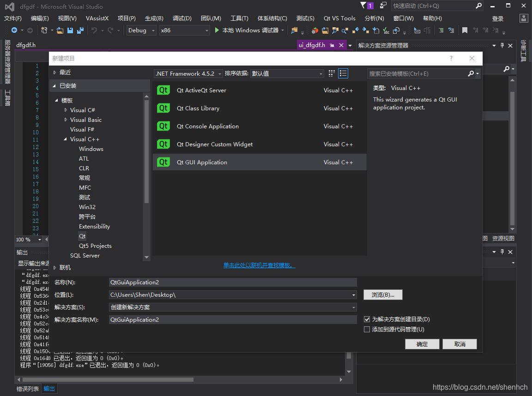Expand the Visual C# template node
The width and height of the screenshot is (532, 396).
coord(66,110)
